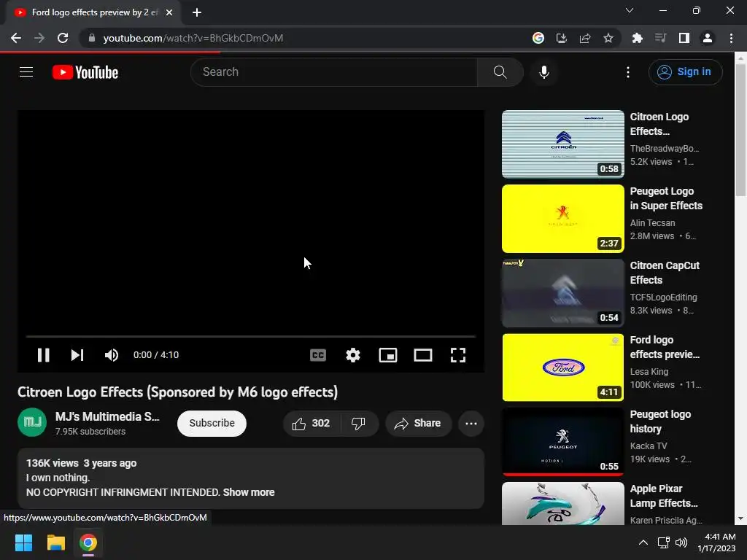This screenshot has width=747, height=560.
Task: Enter full screen mode
Action: point(458,355)
